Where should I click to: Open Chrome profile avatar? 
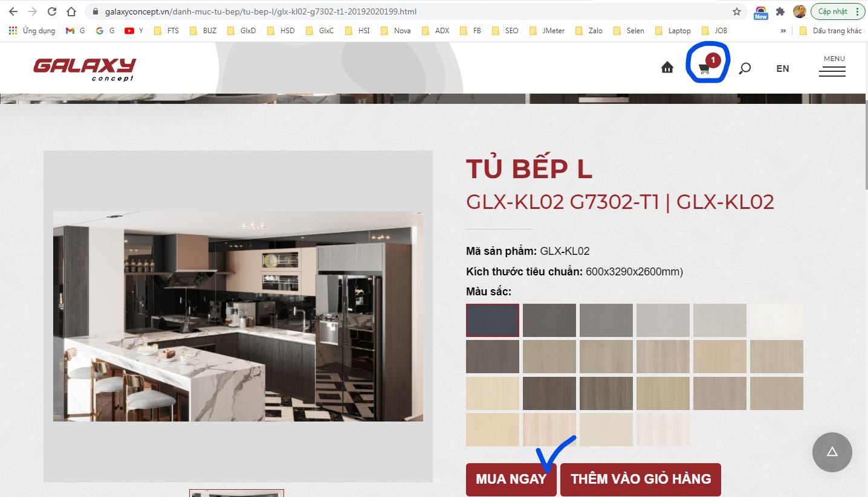pos(799,11)
